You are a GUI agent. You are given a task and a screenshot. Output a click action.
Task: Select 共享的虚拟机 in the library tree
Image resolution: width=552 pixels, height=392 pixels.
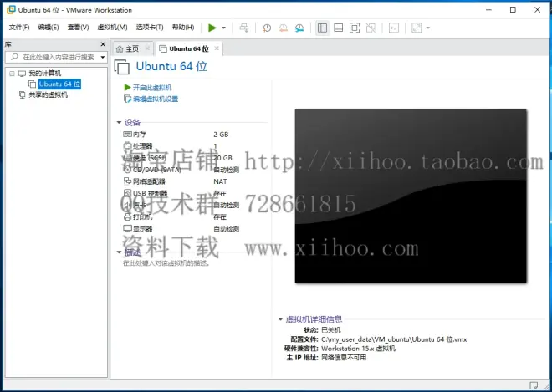tap(48, 94)
